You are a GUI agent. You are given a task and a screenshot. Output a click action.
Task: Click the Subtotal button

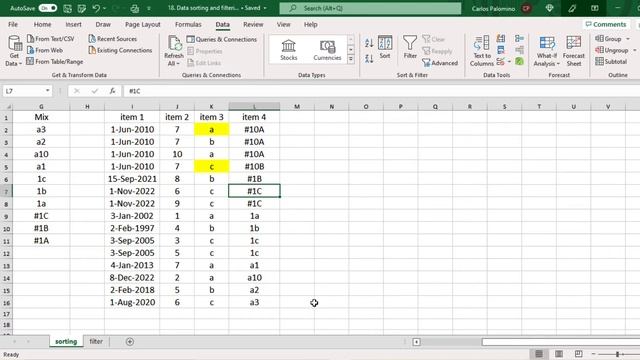[x=611, y=62]
